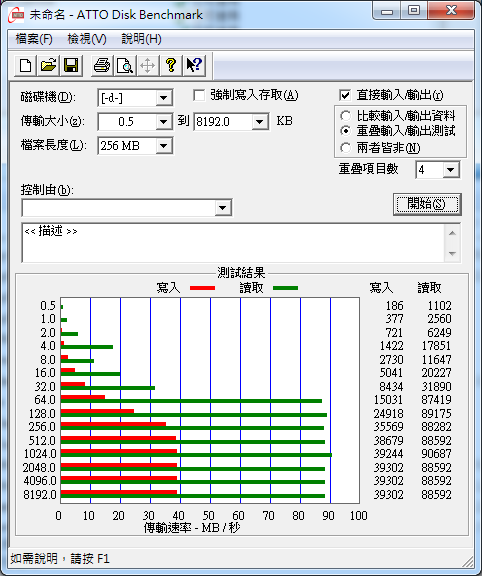The width and height of the screenshot is (482, 576).
Task: Minimize the ATTO Disk Benchmark window
Action: (387, 11)
